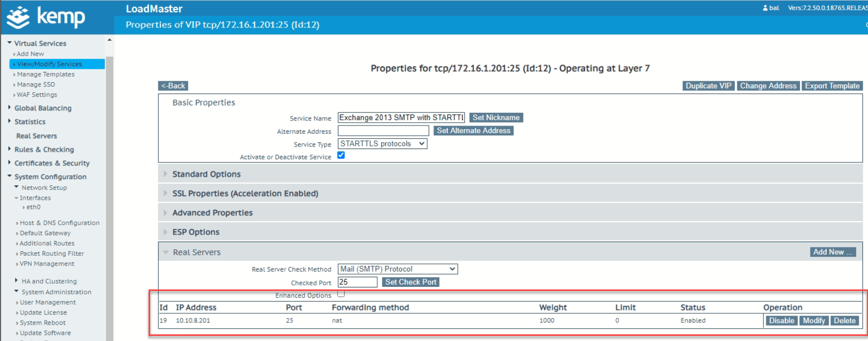This screenshot has width=868, height=341.
Task: Click the Service Name input field
Action: tap(401, 117)
